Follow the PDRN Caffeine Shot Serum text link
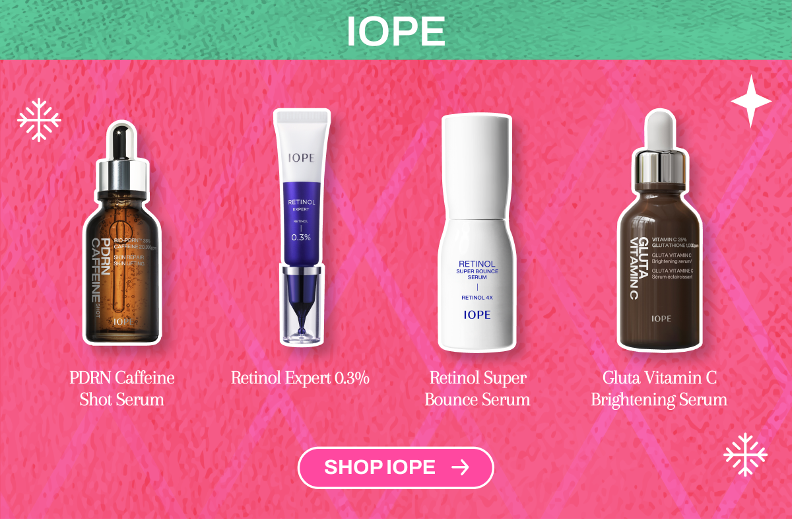 tap(122, 389)
